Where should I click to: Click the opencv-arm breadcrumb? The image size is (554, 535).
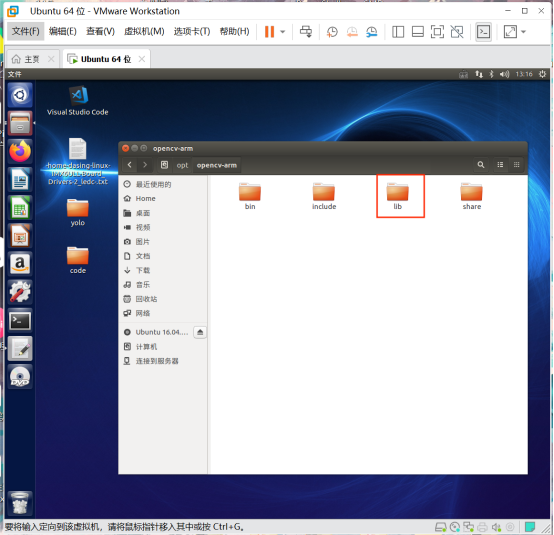217,165
